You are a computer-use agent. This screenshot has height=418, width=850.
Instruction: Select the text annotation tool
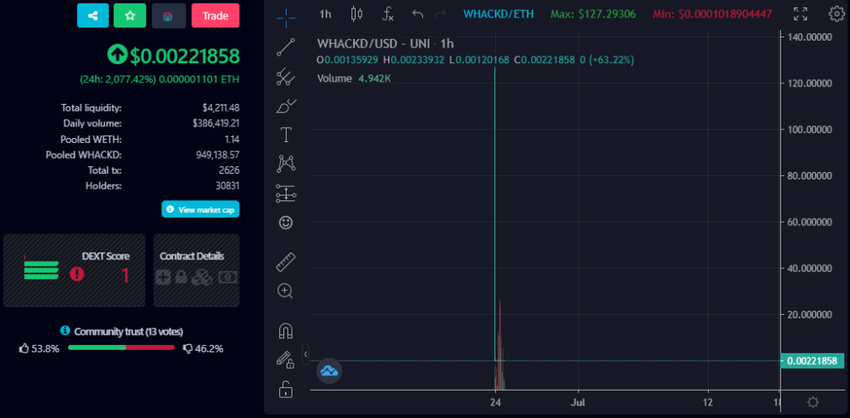pyautogui.click(x=286, y=135)
